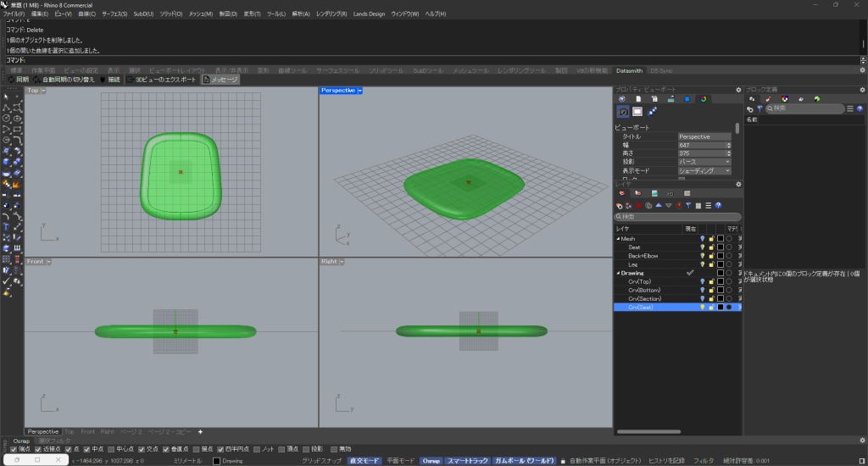Click the red X delete layer icon

(639, 205)
